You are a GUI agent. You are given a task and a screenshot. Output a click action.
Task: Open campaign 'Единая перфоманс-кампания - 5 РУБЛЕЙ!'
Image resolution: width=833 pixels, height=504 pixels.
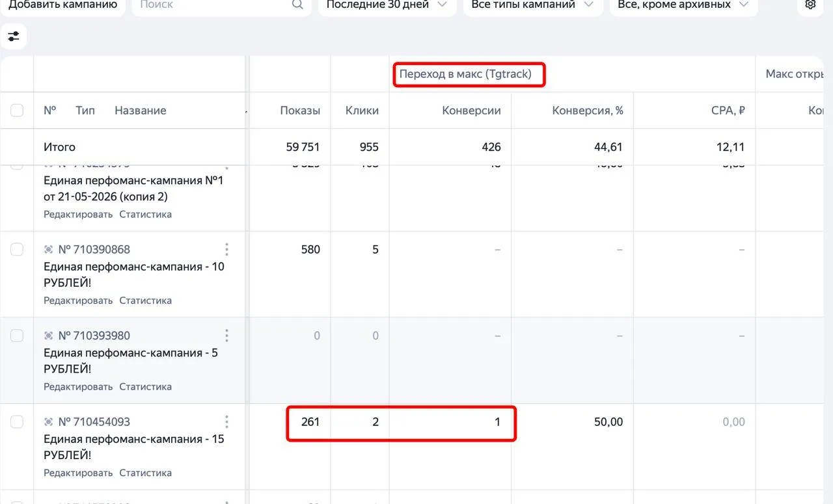click(130, 361)
